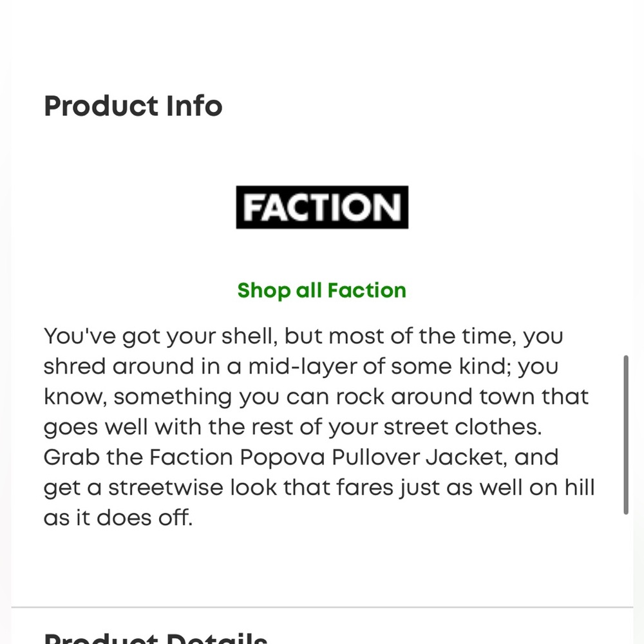This screenshot has height=644, width=644.
Task: Click the word "shred" in the description
Action: 74,366
